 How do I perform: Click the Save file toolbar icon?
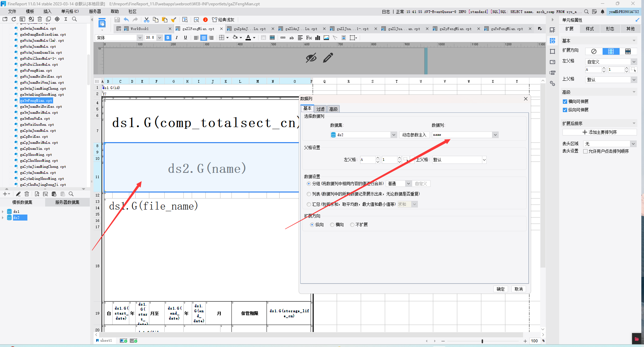pyautogui.click(x=117, y=20)
